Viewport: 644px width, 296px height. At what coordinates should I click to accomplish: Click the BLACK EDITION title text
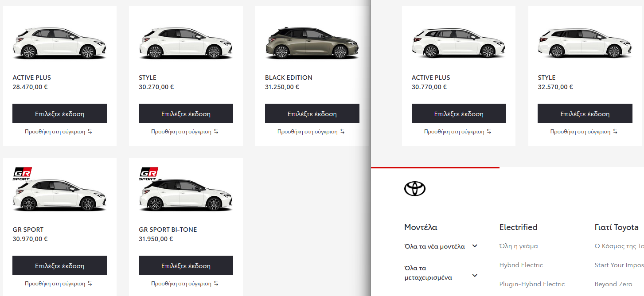289,78
